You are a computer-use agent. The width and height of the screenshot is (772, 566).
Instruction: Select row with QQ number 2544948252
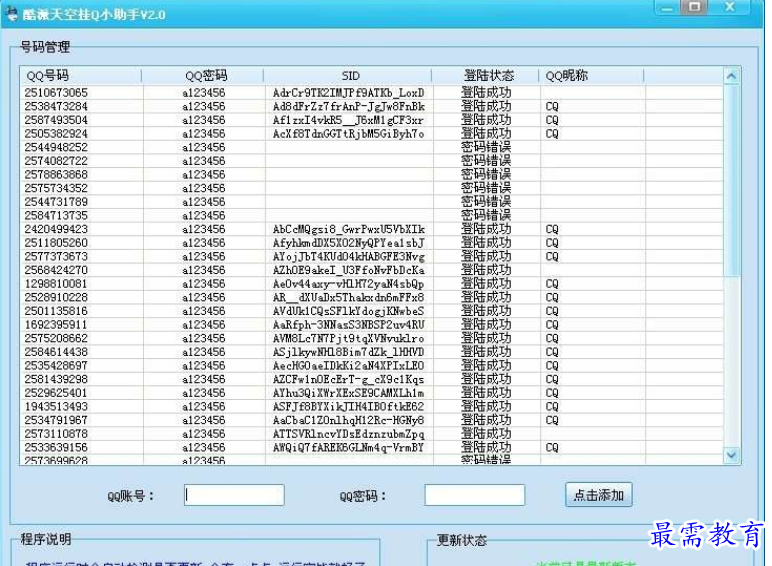[x=372, y=147]
